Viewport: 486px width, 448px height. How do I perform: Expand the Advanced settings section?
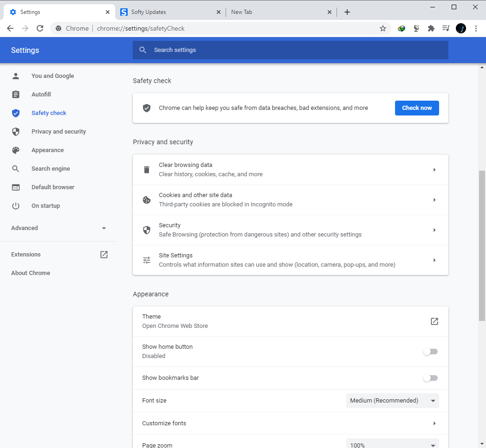[x=58, y=228]
